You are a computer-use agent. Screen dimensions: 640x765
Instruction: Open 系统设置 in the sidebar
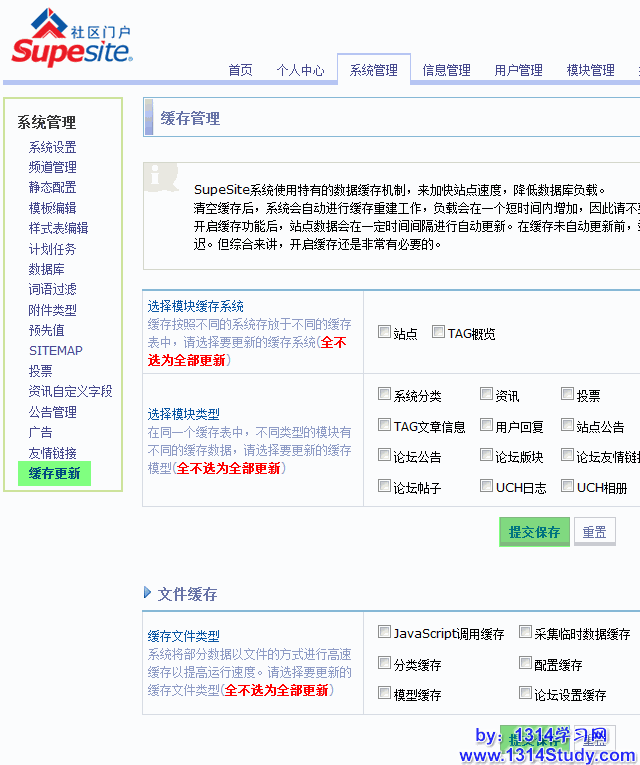tap(52, 147)
